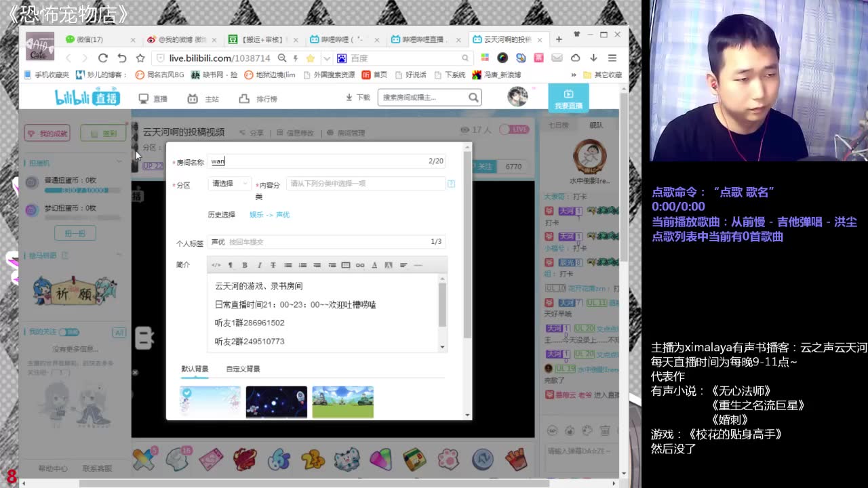Open the content category selection field
Viewport: 868px width, 488px height.
pyautogui.click(x=365, y=184)
